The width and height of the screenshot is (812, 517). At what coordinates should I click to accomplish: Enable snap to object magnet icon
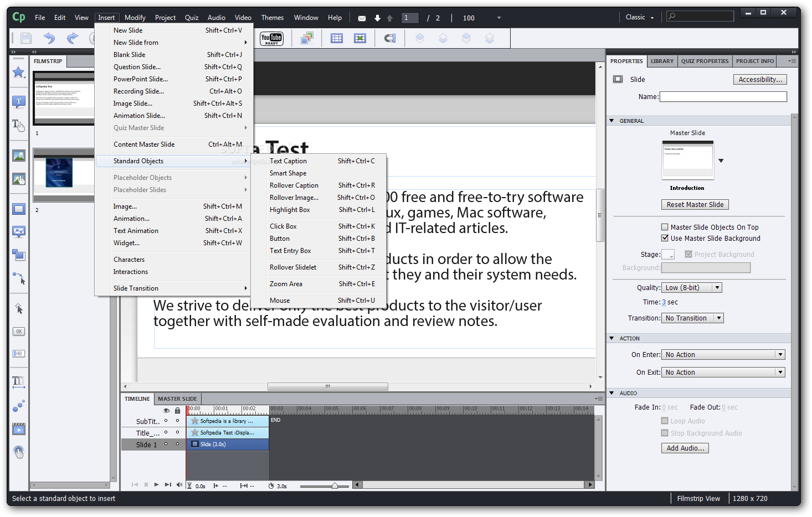point(390,38)
